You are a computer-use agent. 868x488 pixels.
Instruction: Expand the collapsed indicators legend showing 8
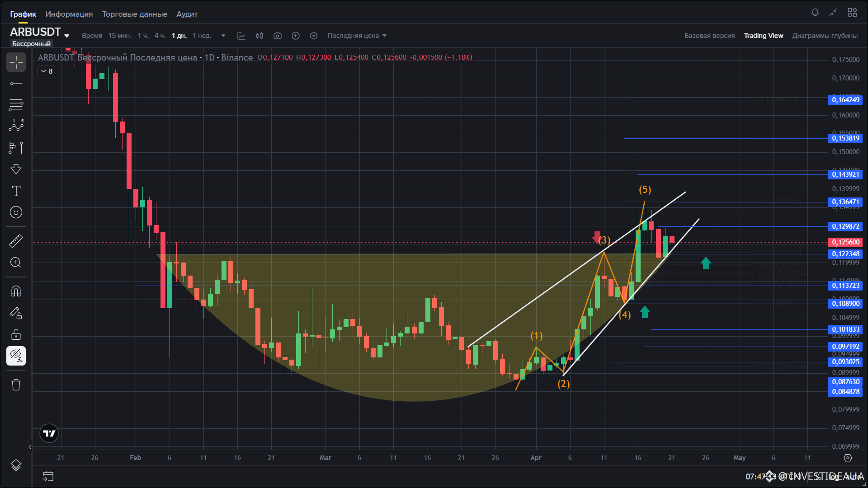pyautogui.click(x=47, y=71)
